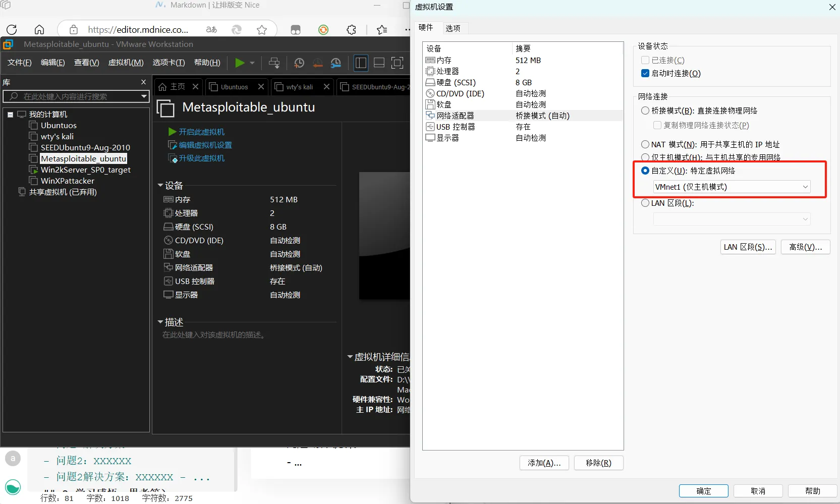The height and width of the screenshot is (504, 840).
Task: Select the LAN 区段(L) radio button
Action: [x=645, y=203]
